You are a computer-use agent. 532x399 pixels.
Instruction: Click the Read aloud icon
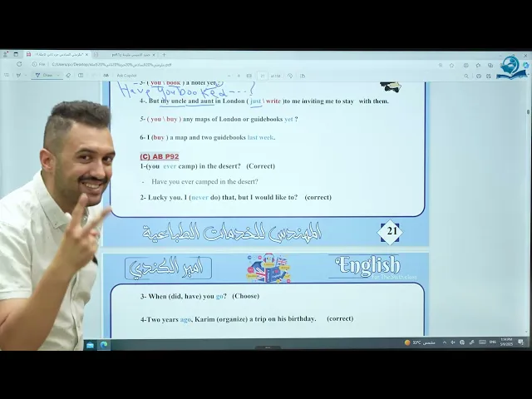(106, 76)
